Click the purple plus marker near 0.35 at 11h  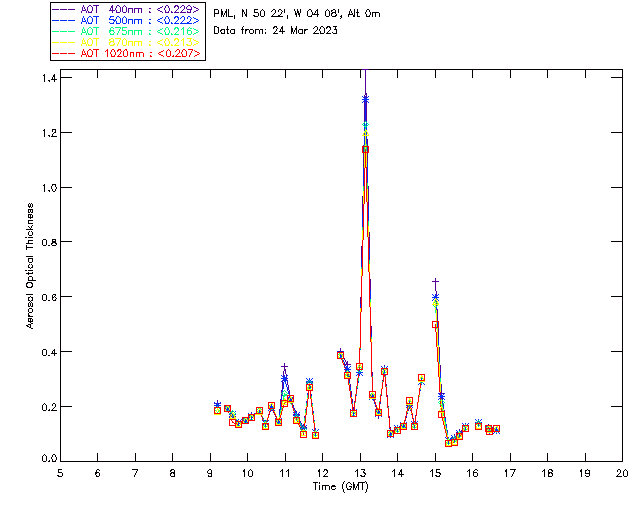[284, 367]
